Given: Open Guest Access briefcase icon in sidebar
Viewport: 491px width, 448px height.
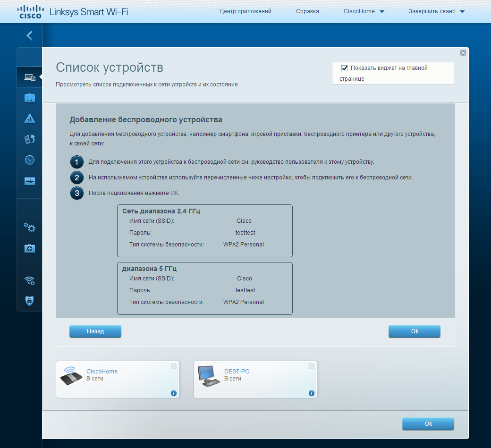Looking at the screenshot, I should [x=30, y=98].
